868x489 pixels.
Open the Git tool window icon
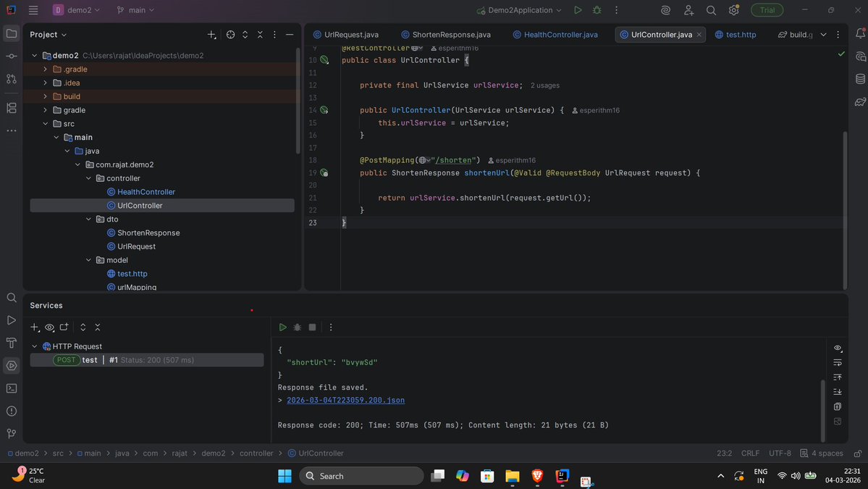(11, 434)
